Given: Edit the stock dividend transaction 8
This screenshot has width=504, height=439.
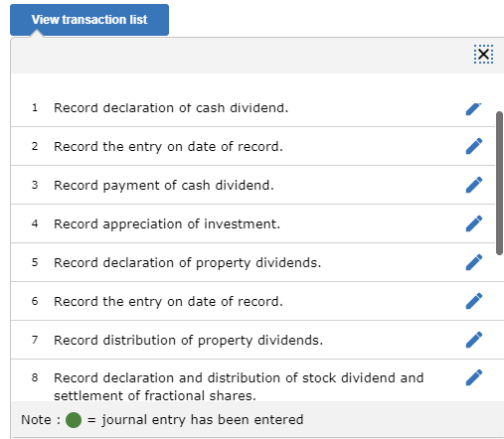Looking at the screenshot, I should click(x=473, y=377).
